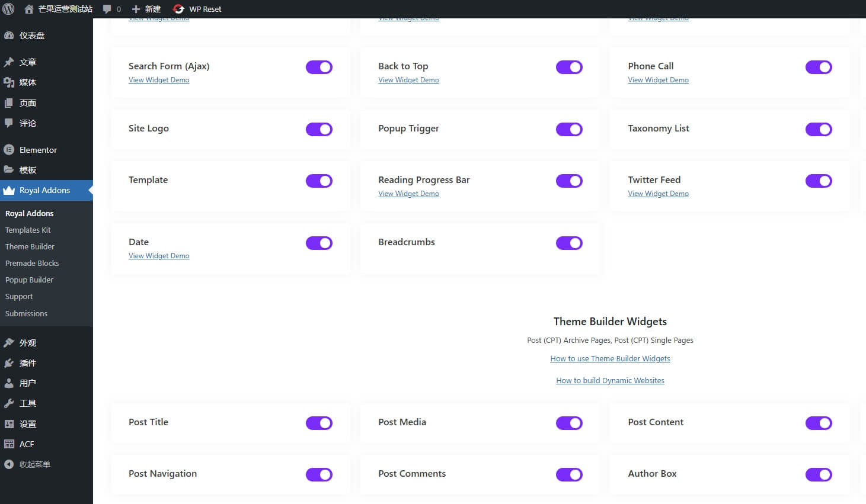Open the ACF menu icon
The height and width of the screenshot is (504, 866).
click(x=9, y=444)
